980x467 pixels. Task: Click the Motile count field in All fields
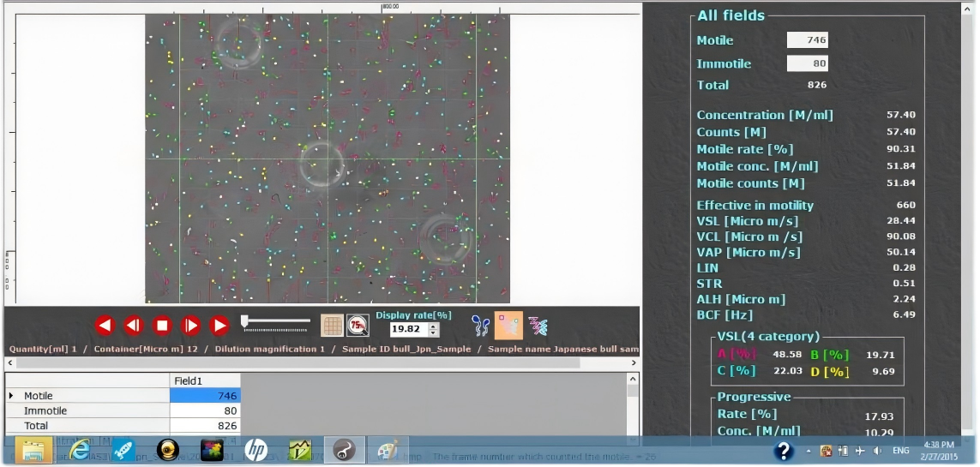point(807,40)
